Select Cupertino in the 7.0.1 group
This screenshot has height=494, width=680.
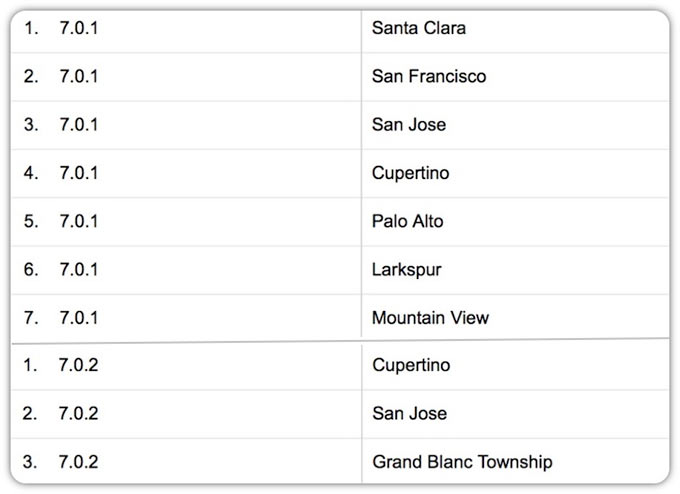pos(410,173)
